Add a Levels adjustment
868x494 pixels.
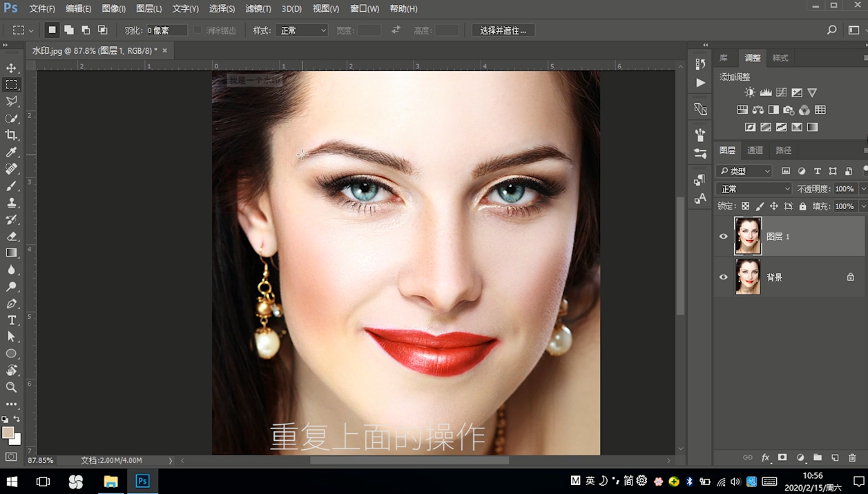766,92
